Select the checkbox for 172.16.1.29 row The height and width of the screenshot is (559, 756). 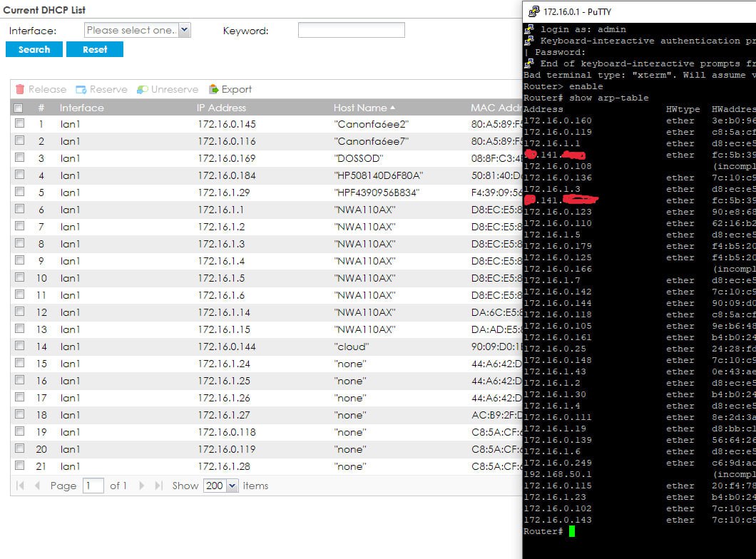[x=20, y=192]
